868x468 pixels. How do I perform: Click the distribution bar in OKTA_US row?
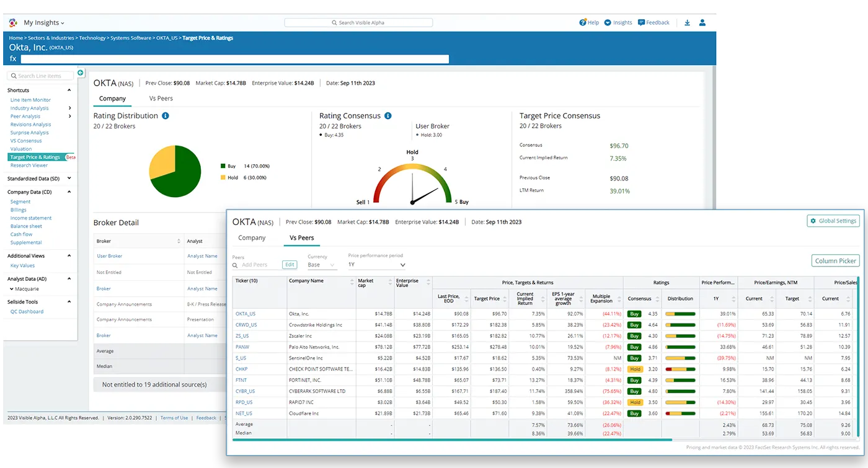point(680,314)
